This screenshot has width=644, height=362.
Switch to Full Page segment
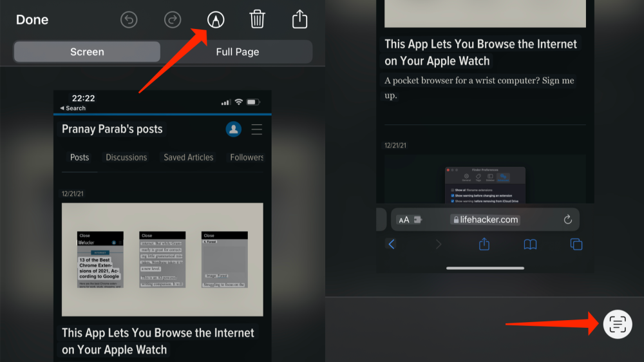tap(237, 52)
